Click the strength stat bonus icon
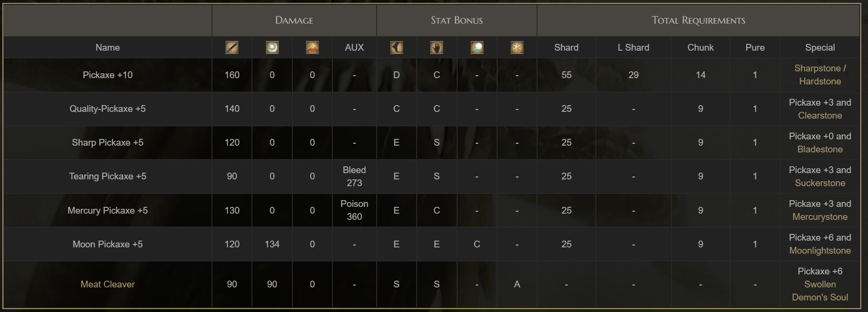Image resolution: width=868 pixels, height=312 pixels. tap(396, 47)
